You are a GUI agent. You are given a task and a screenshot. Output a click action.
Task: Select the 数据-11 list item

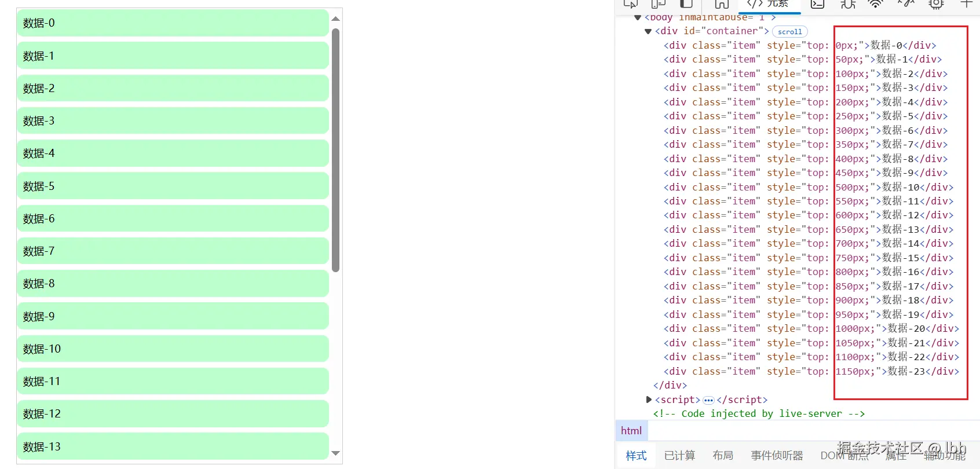point(173,381)
